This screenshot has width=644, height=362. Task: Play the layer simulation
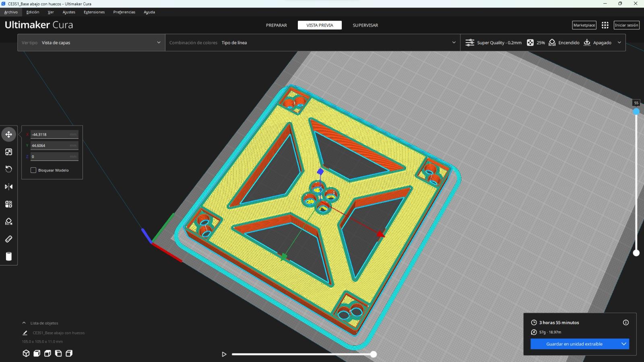(224, 354)
